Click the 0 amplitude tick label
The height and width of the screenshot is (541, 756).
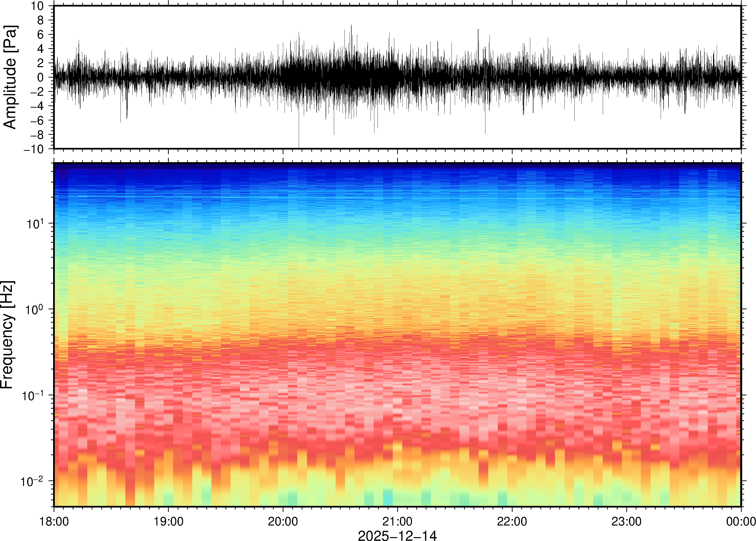pos(41,77)
